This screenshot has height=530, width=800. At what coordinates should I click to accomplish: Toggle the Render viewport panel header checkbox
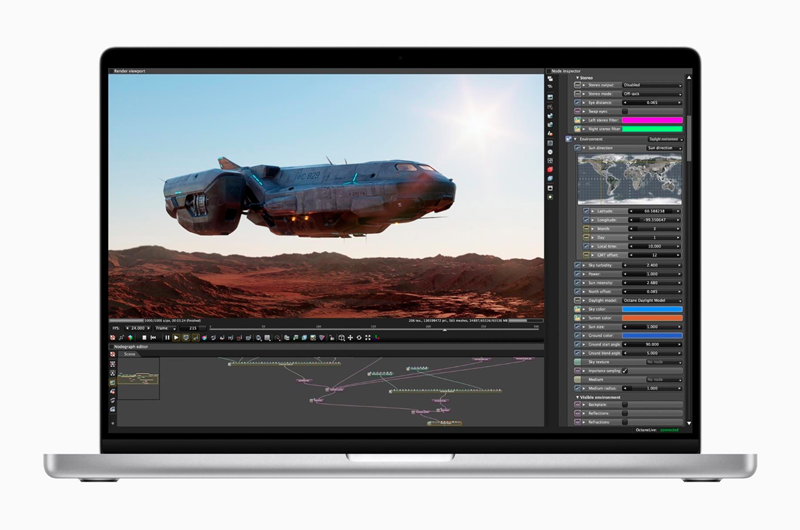click(x=111, y=71)
